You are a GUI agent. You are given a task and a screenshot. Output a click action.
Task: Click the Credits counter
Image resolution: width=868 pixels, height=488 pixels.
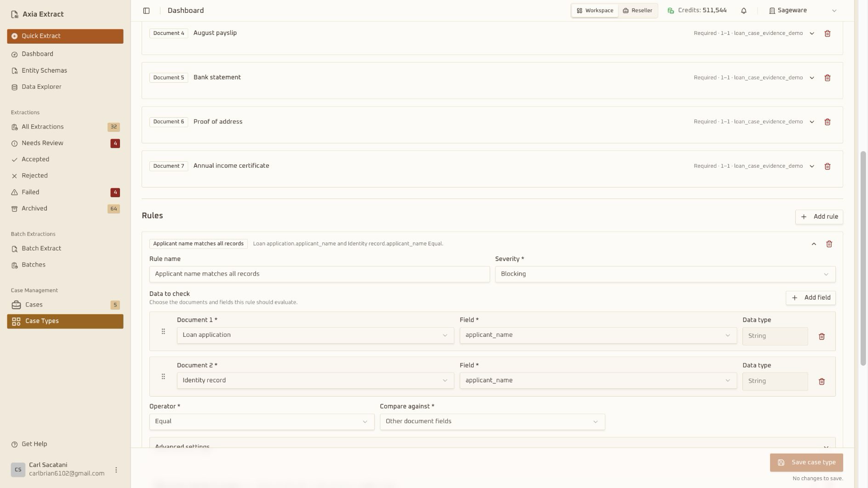click(x=697, y=11)
